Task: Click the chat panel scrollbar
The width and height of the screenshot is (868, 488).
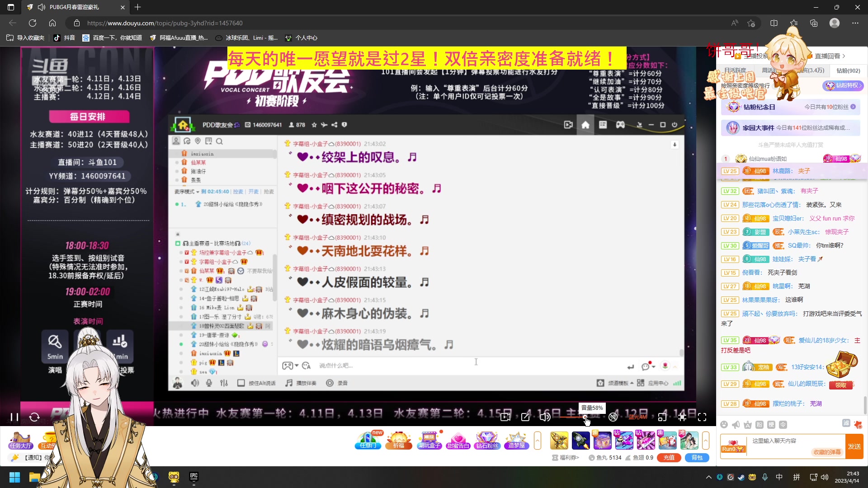Action: pyautogui.click(x=865, y=405)
